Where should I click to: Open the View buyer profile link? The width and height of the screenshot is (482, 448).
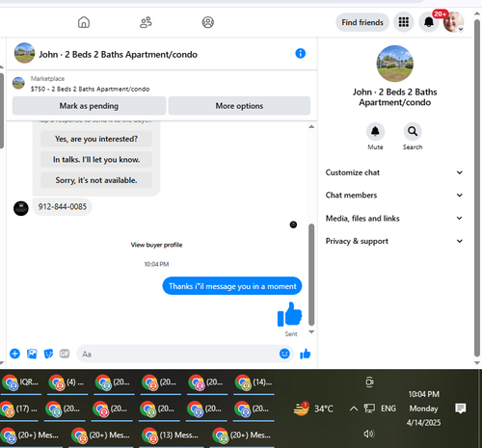pyautogui.click(x=156, y=245)
